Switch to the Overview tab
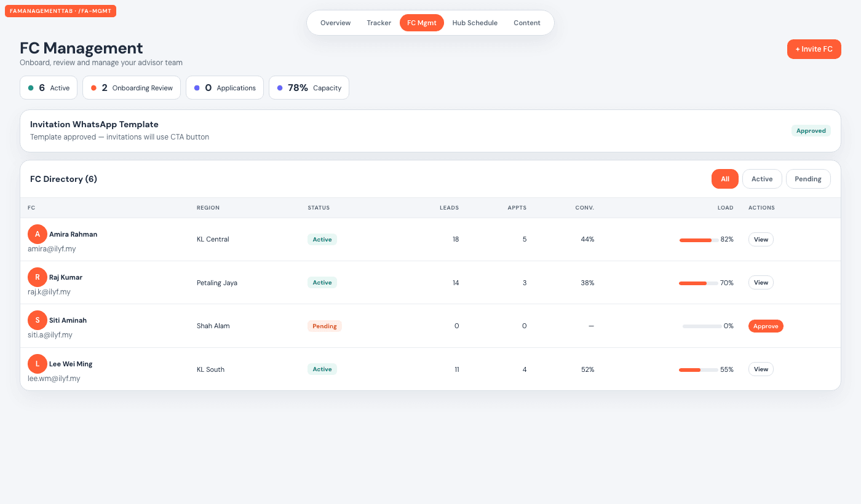 pos(335,23)
